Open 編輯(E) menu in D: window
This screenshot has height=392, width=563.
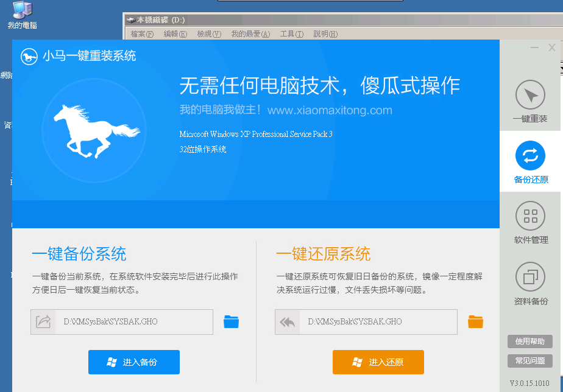[175, 34]
